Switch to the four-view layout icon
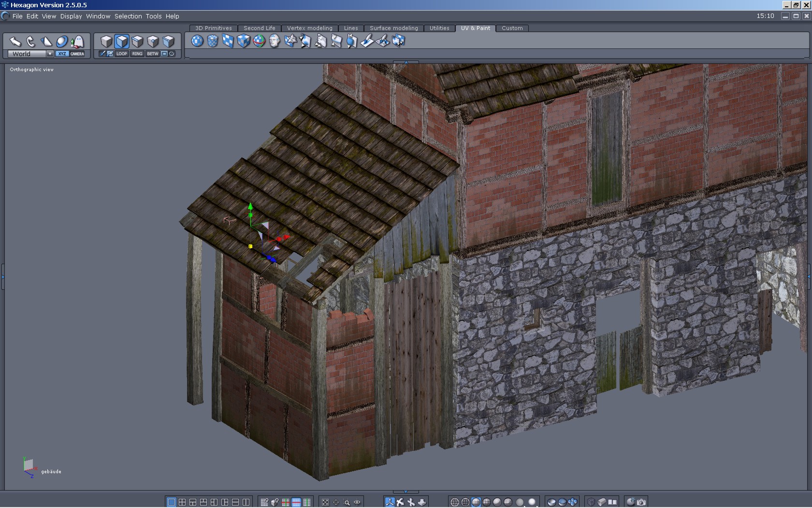The image size is (812, 508). (182, 502)
